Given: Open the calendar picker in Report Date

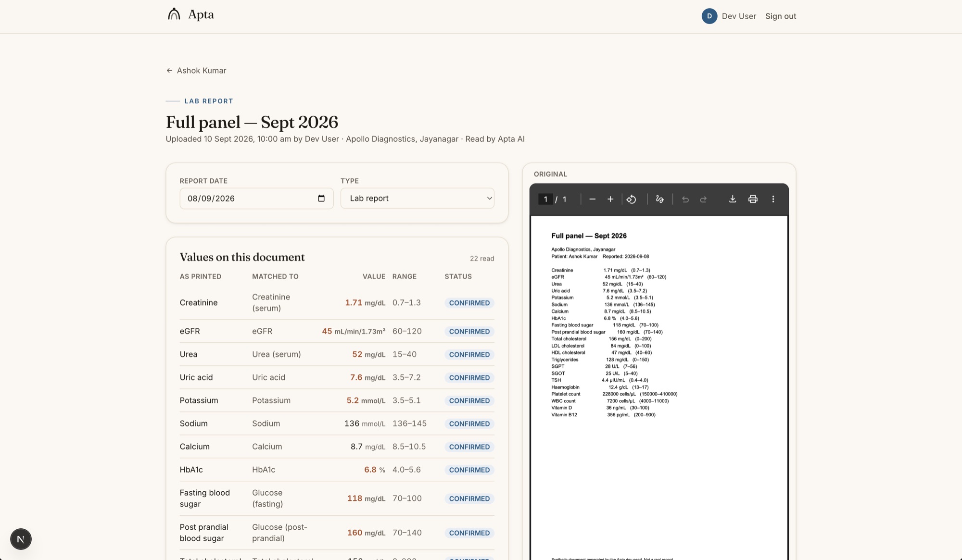Looking at the screenshot, I should click(321, 199).
